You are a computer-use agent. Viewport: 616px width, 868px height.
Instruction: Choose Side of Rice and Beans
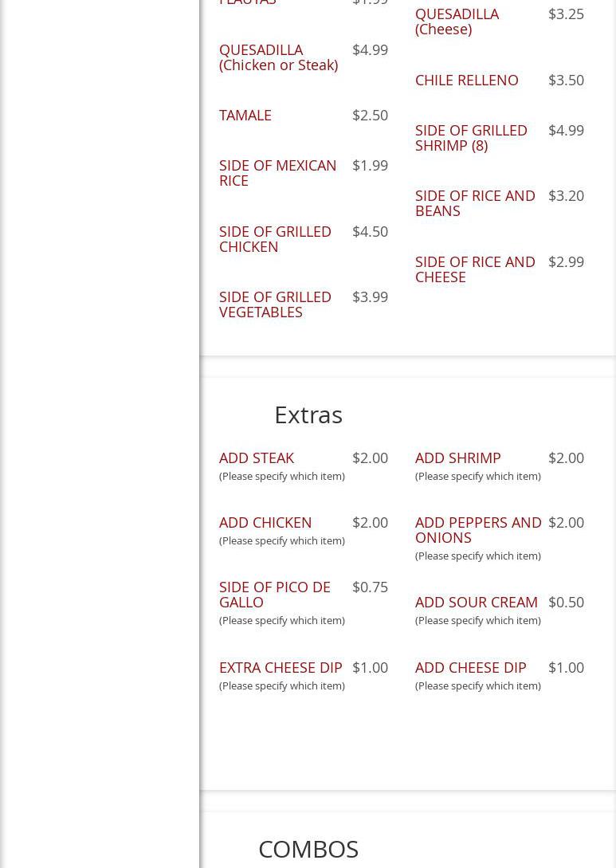click(475, 202)
